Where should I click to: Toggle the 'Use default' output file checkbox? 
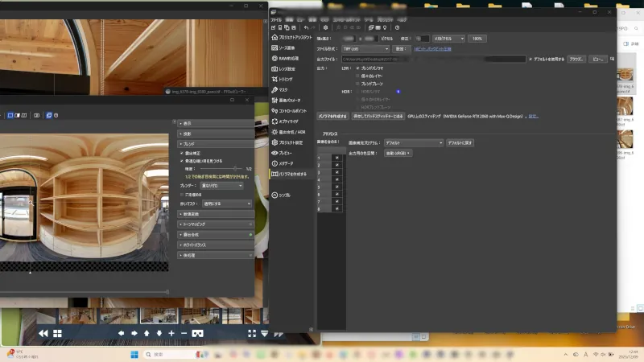(530, 59)
